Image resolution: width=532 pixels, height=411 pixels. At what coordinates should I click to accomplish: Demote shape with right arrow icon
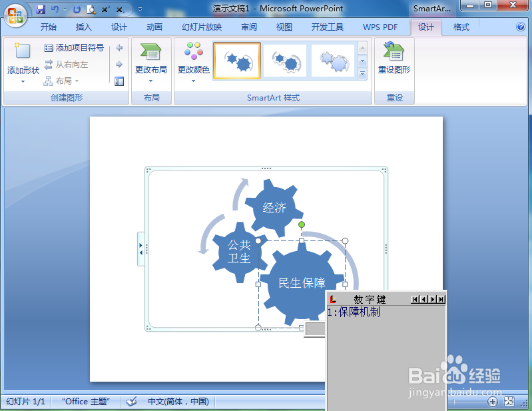click(119, 65)
